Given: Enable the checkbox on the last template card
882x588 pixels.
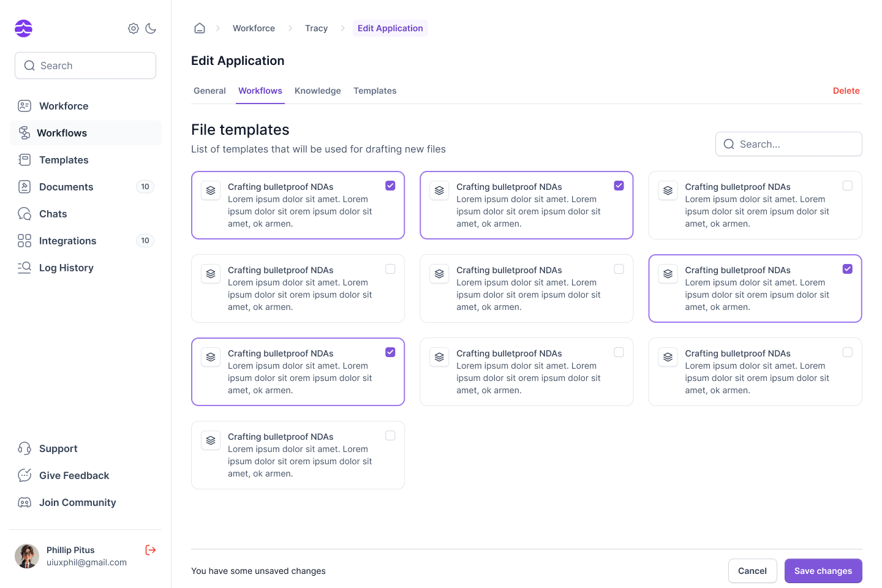Looking at the screenshot, I should pyautogui.click(x=390, y=435).
